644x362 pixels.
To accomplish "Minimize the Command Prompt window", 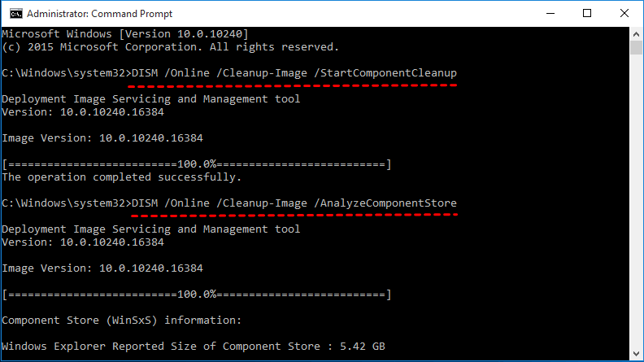I will pyautogui.click(x=548, y=13).
